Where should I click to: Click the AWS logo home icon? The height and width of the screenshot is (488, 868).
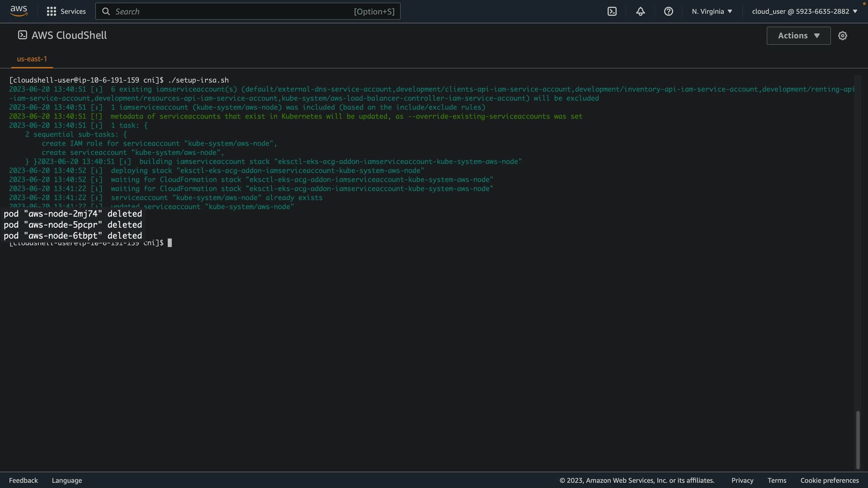(x=19, y=11)
